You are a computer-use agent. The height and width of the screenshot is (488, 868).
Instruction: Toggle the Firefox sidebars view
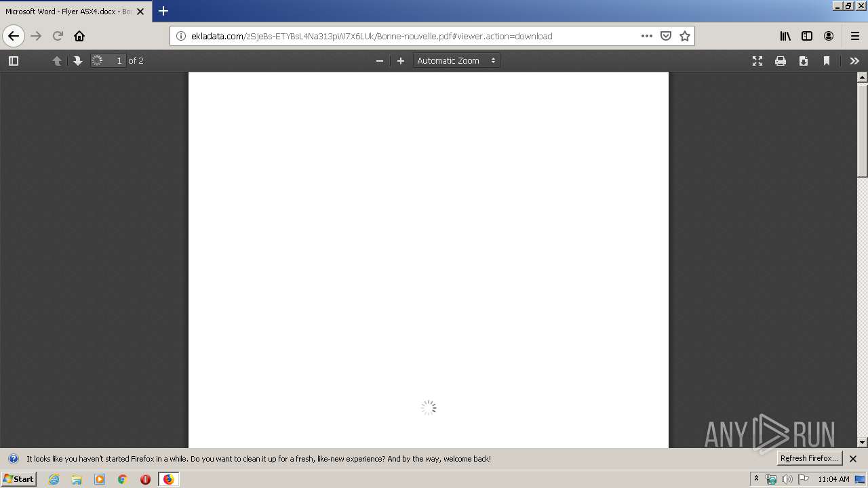point(807,36)
